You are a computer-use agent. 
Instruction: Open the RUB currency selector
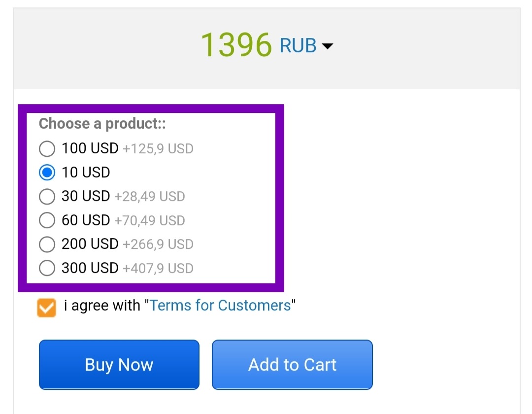[x=298, y=46]
